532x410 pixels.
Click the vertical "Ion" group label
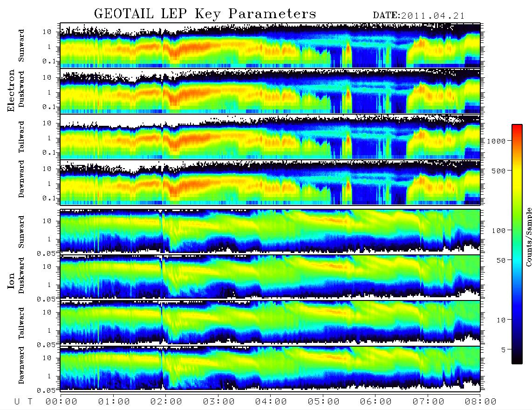tap(11, 280)
